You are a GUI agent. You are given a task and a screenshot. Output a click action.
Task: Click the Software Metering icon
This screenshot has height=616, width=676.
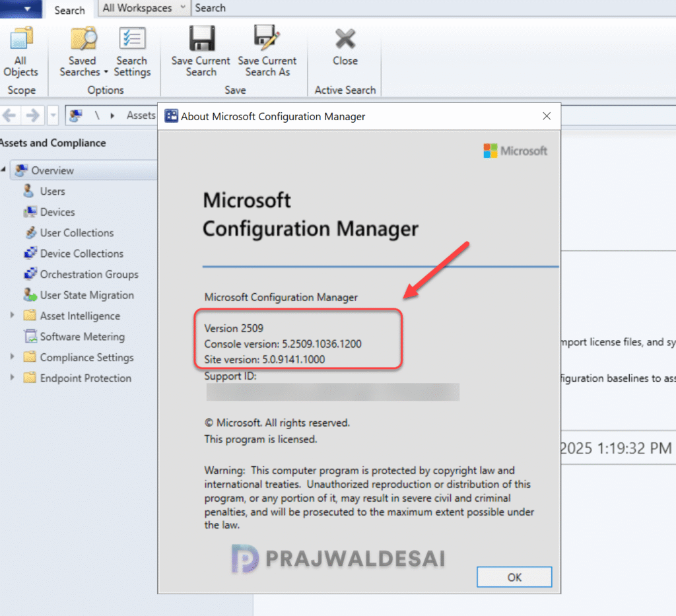[x=30, y=336]
